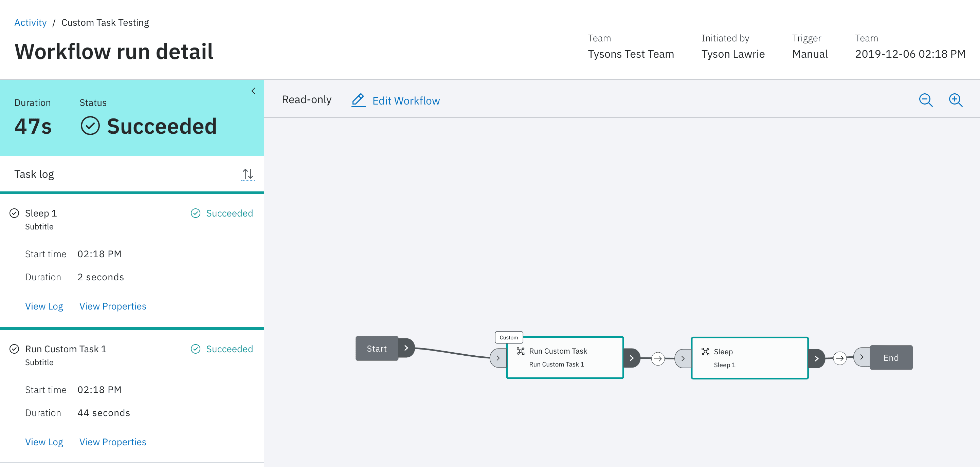The height and width of the screenshot is (467, 980).
Task: Click the Run Custom Task node icon
Action: coord(521,351)
